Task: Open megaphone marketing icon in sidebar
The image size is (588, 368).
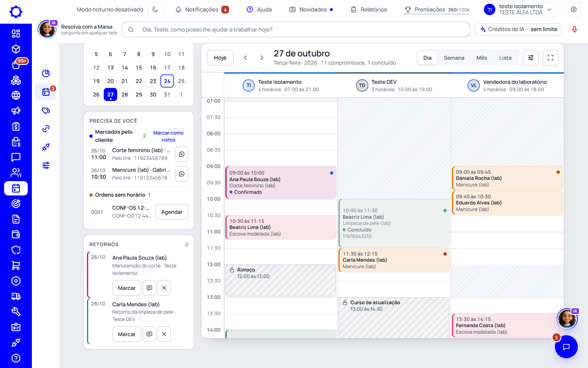Action: [x=16, y=111]
